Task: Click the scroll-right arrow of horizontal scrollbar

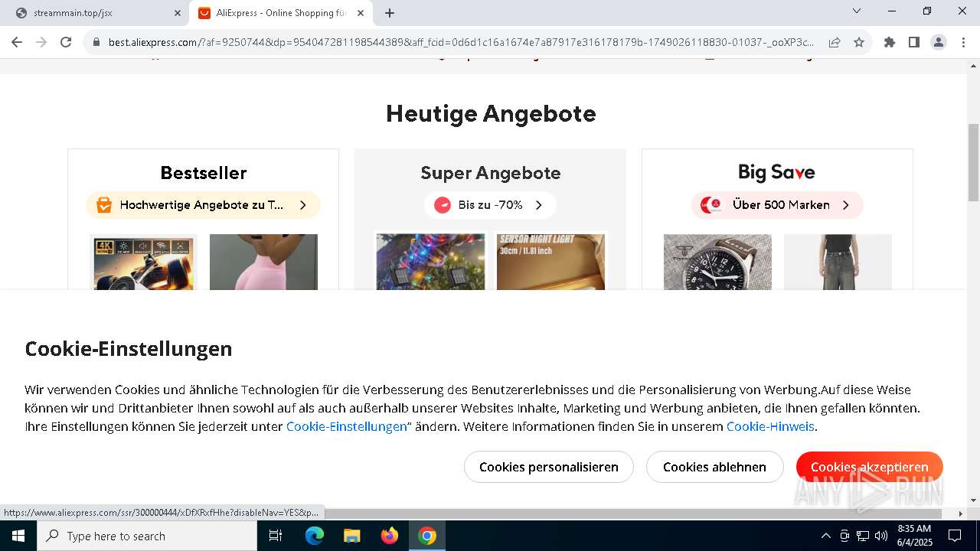Action: pos(960,513)
